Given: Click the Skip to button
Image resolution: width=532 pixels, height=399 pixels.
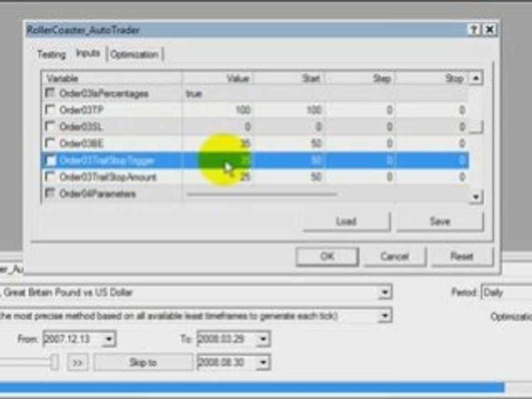Looking at the screenshot, I should tap(143, 362).
